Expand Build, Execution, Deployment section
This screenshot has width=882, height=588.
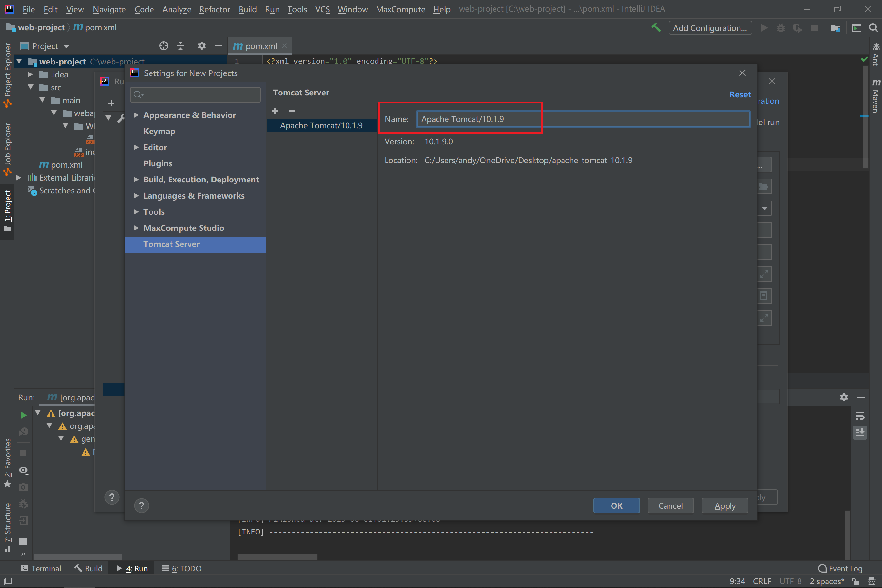click(136, 180)
